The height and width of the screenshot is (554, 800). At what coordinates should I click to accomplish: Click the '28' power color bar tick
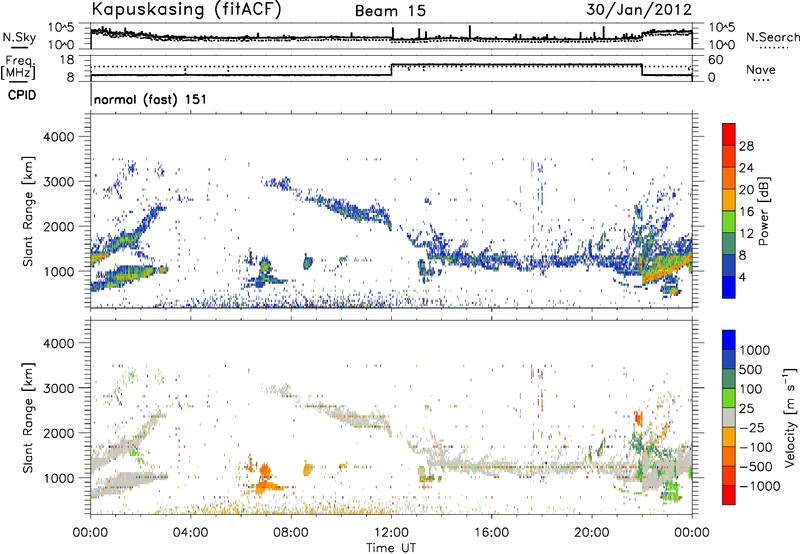click(x=746, y=146)
